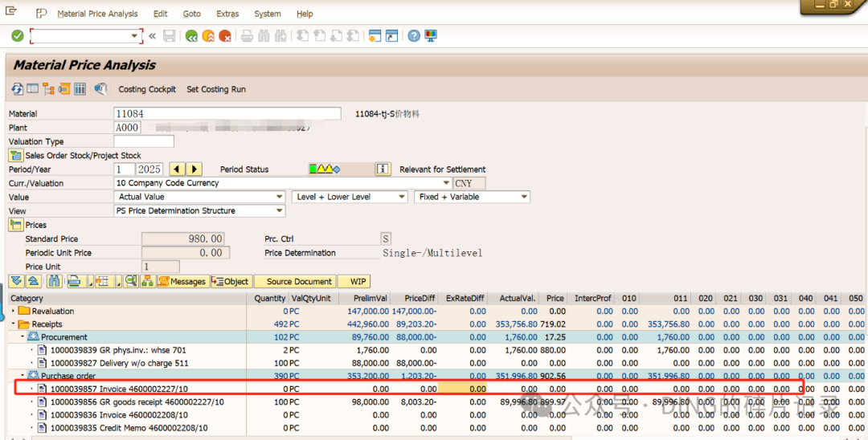
Task: Click the Period Status info icon
Action: (383, 169)
